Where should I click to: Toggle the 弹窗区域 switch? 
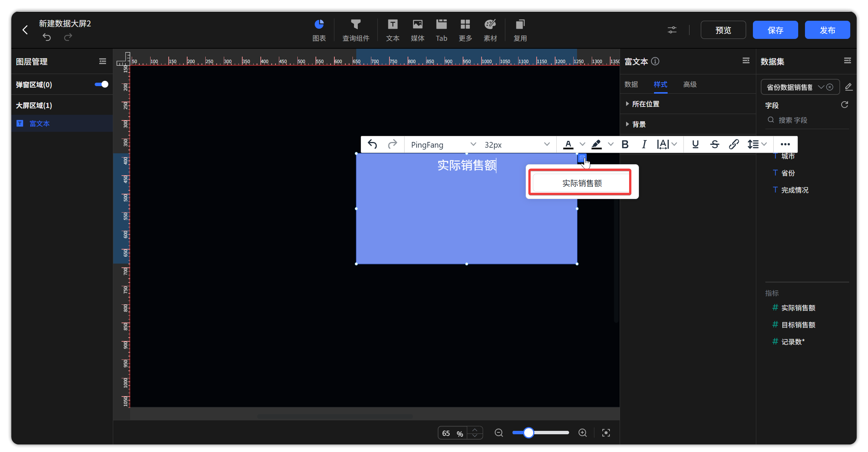point(101,84)
